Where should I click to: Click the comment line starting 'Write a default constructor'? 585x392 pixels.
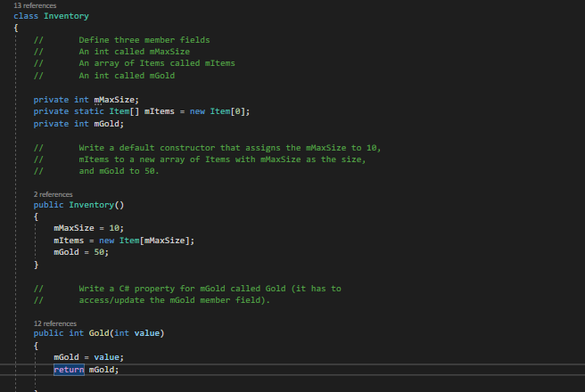[230, 148]
